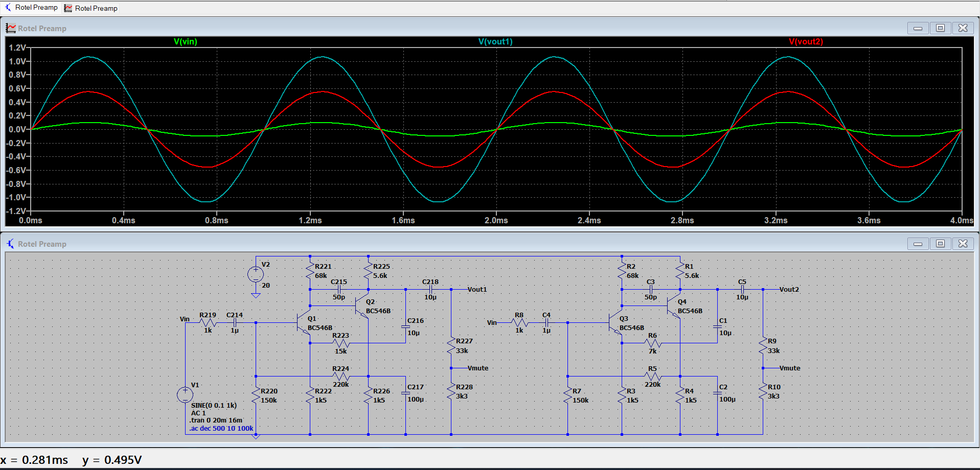Click the 68k value of R221

point(321,275)
